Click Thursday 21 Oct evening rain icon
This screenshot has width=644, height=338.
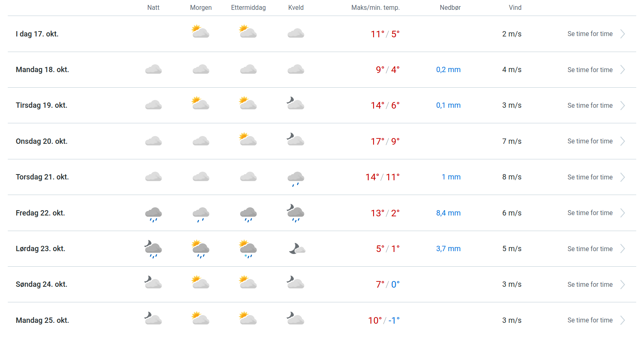click(x=296, y=178)
